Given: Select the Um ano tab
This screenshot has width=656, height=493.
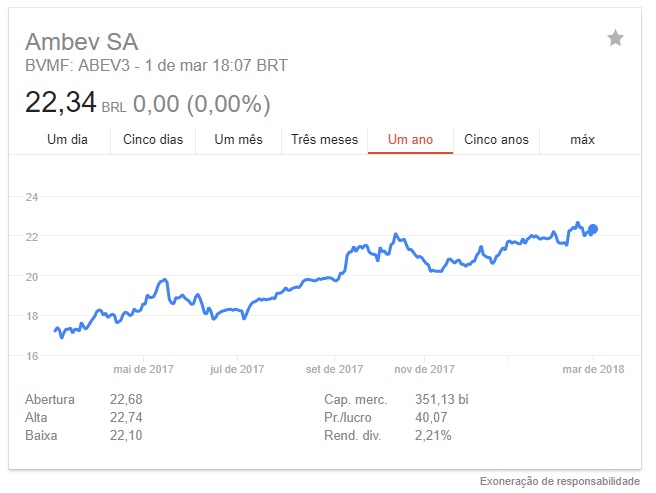Looking at the screenshot, I should tap(410, 140).
